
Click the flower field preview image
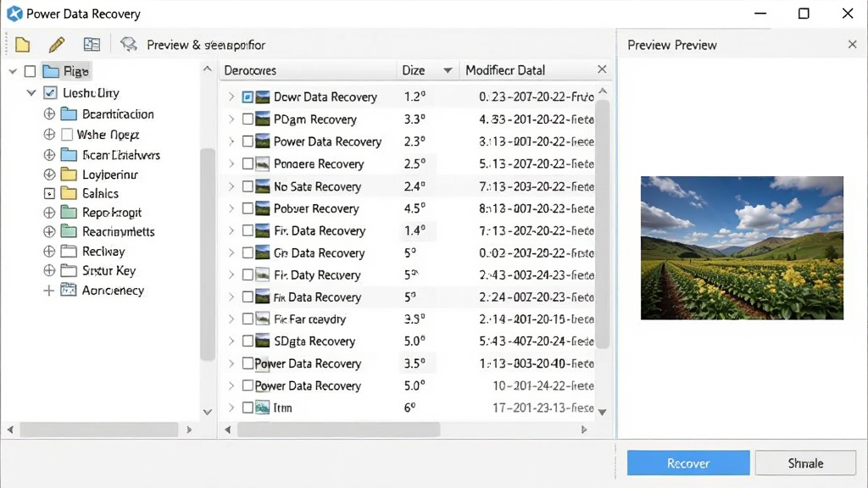pyautogui.click(x=742, y=248)
